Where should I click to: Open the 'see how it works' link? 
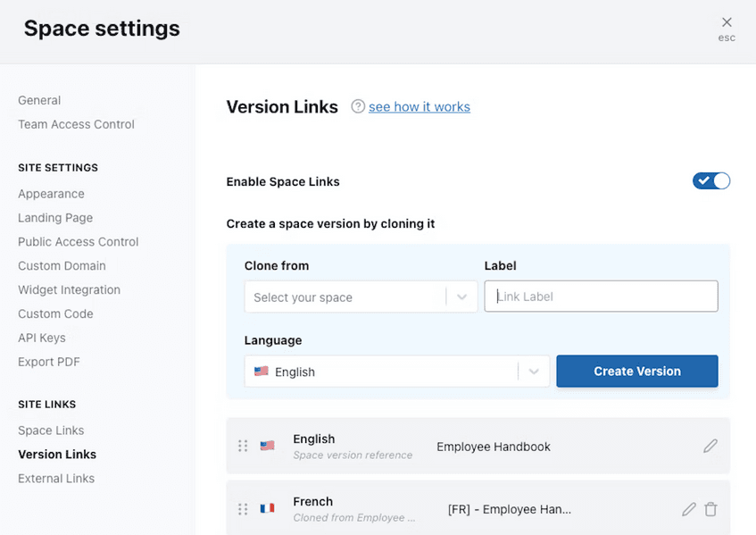point(419,106)
